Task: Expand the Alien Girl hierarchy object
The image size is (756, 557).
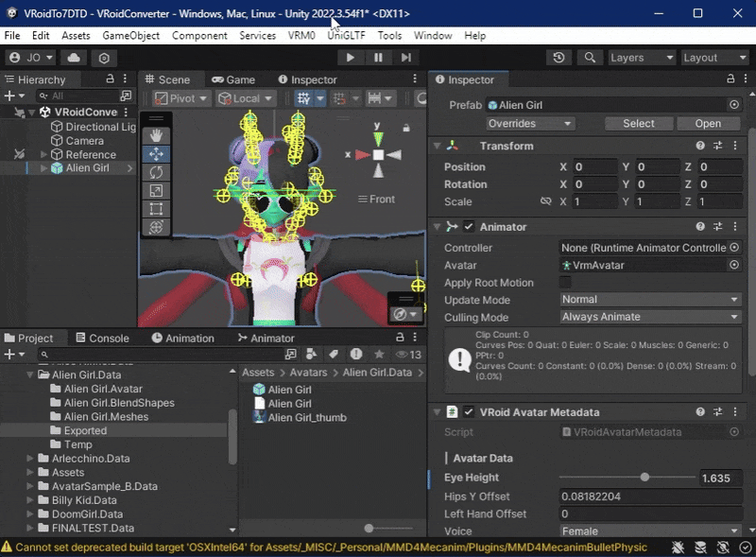Action: 43,168
